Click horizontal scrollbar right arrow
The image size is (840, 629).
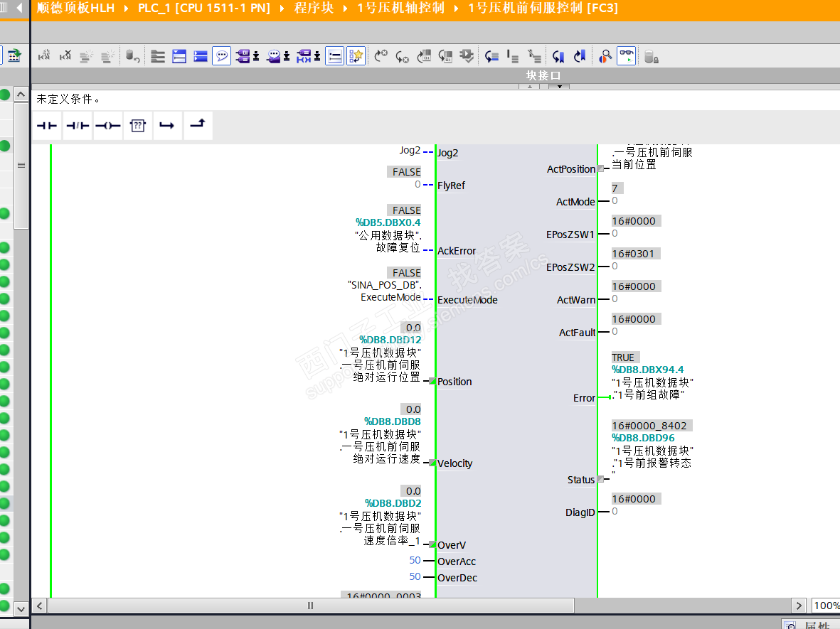tap(799, 606)
